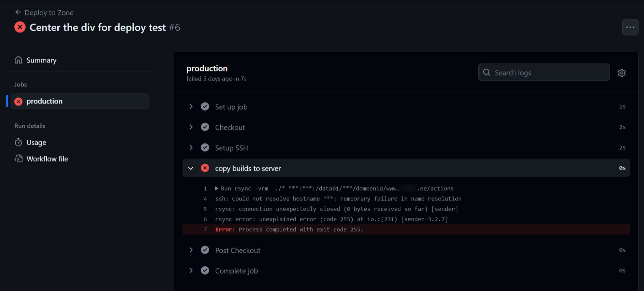Click the Summary home icon
This screenshot has width=644, height=291.
click(x=18, y=60)
